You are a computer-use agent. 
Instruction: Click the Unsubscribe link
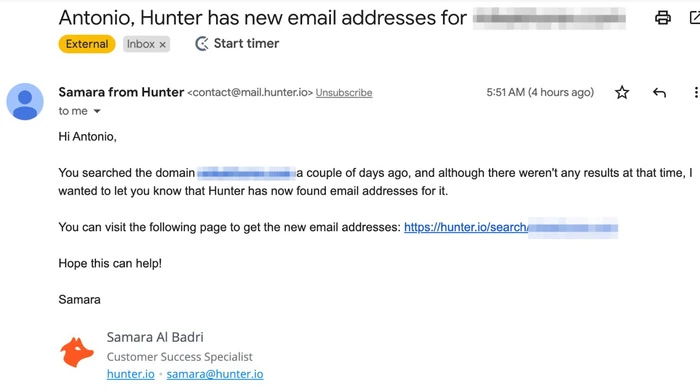[344, 92]
